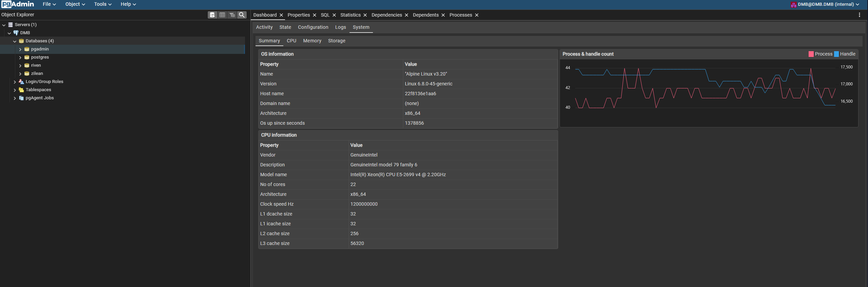868x287 pixels.
Task: Click the Databases folder icon
Action: point(21,41)
